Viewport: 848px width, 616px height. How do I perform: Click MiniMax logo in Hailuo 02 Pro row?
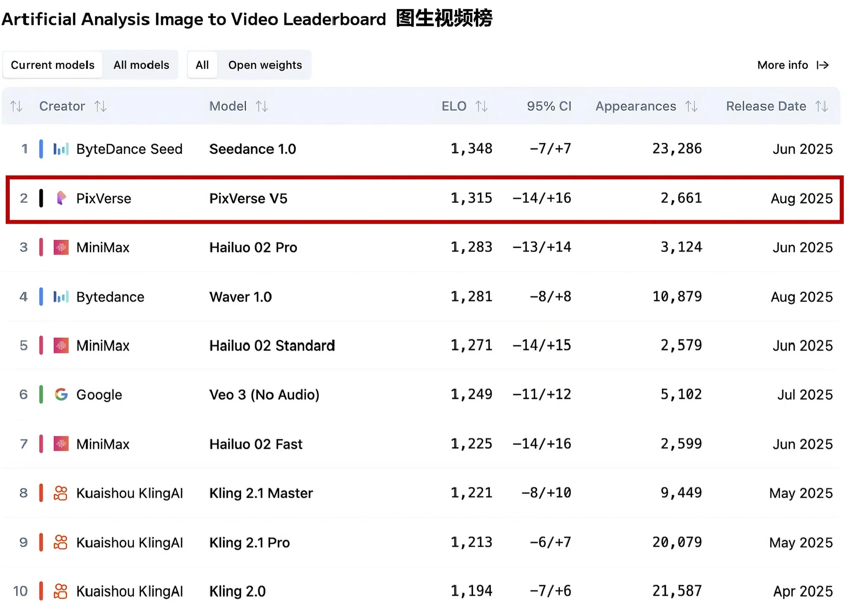click(61, 247)
